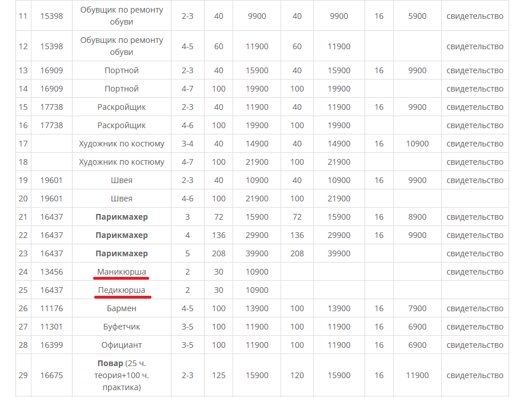Screen dimensions: 532x397
Task: Click Обувщик по ремонту обуви in row 11
Action: pos(121,16)
